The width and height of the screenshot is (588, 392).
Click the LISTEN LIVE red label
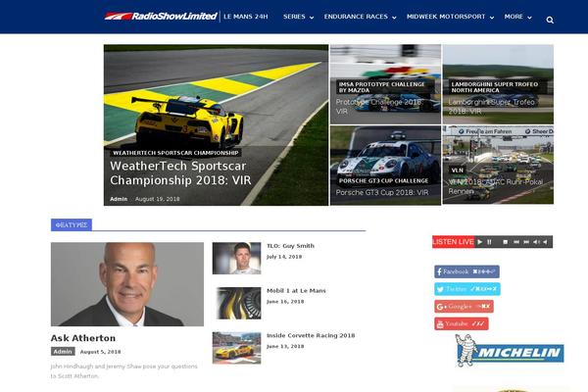[454, 242]
